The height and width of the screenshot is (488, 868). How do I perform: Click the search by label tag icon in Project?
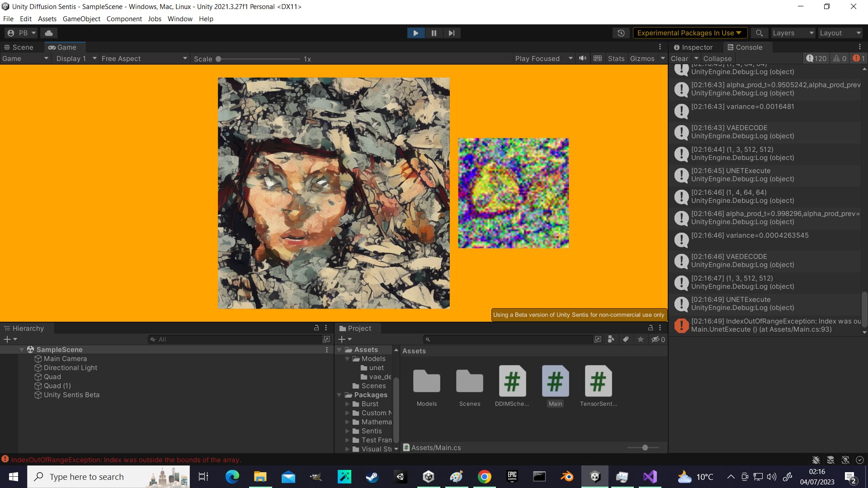pyautogui.click(x=626, y=339)
